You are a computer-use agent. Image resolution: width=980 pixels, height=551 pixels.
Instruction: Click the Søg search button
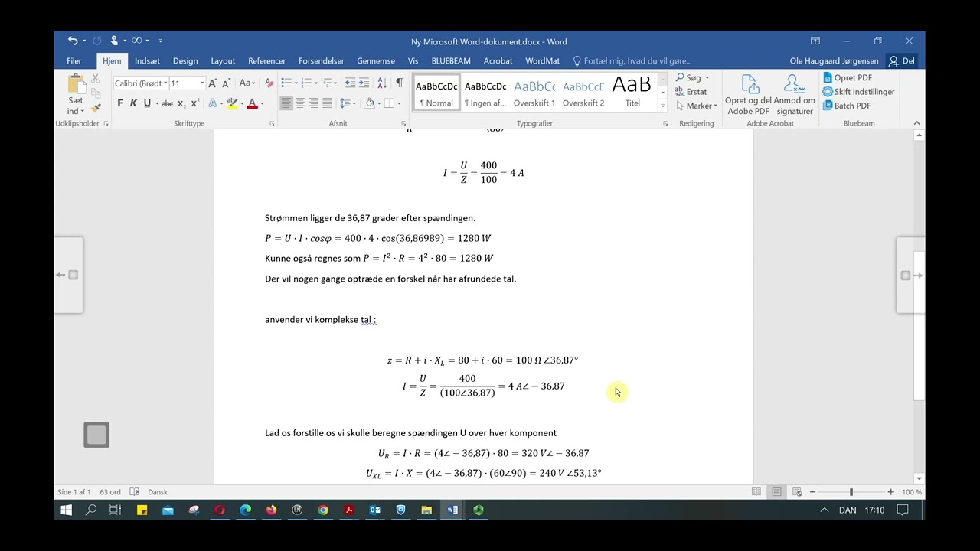(x=692, y=77)
